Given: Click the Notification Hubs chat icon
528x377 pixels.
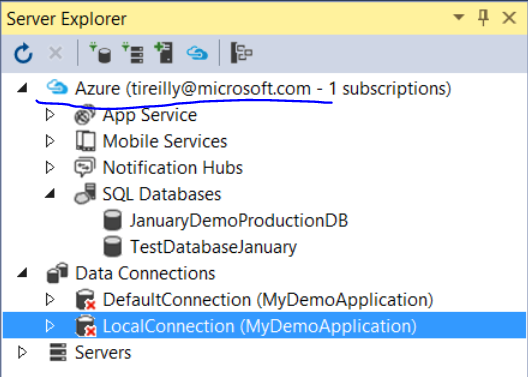Looking at the screenshot, I should point(85,167).
